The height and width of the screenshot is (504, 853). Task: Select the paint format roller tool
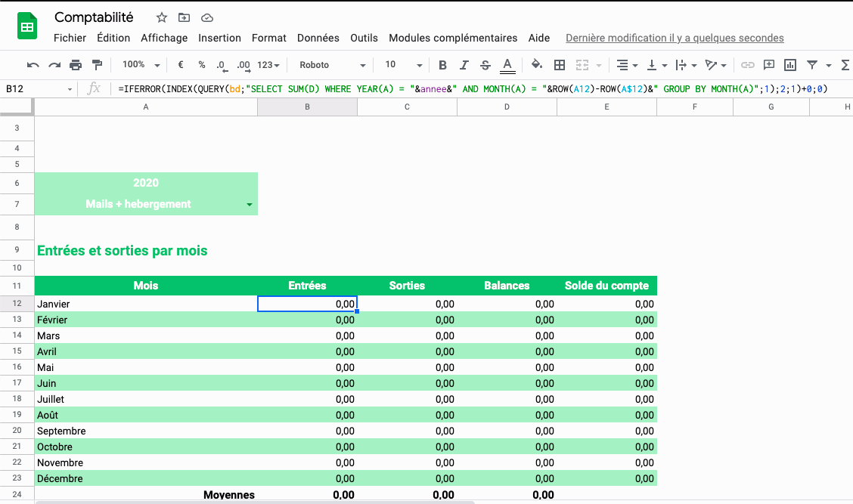(97, 65)
